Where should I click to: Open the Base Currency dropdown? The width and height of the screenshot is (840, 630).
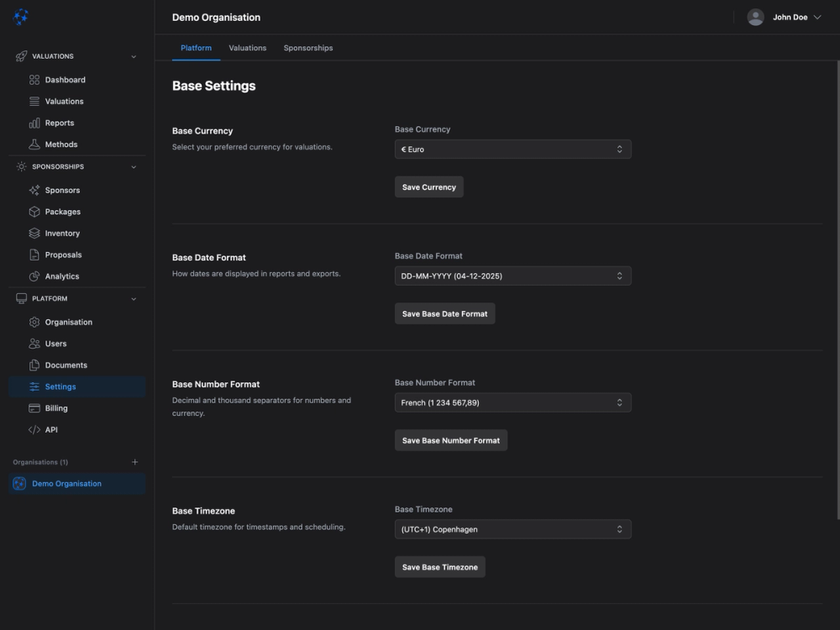tap(512, 149)
